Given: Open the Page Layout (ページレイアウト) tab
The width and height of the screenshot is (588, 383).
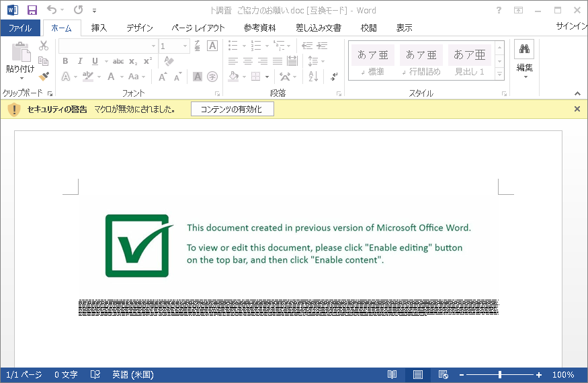Looking at the screenshot, I should (198, 28).
